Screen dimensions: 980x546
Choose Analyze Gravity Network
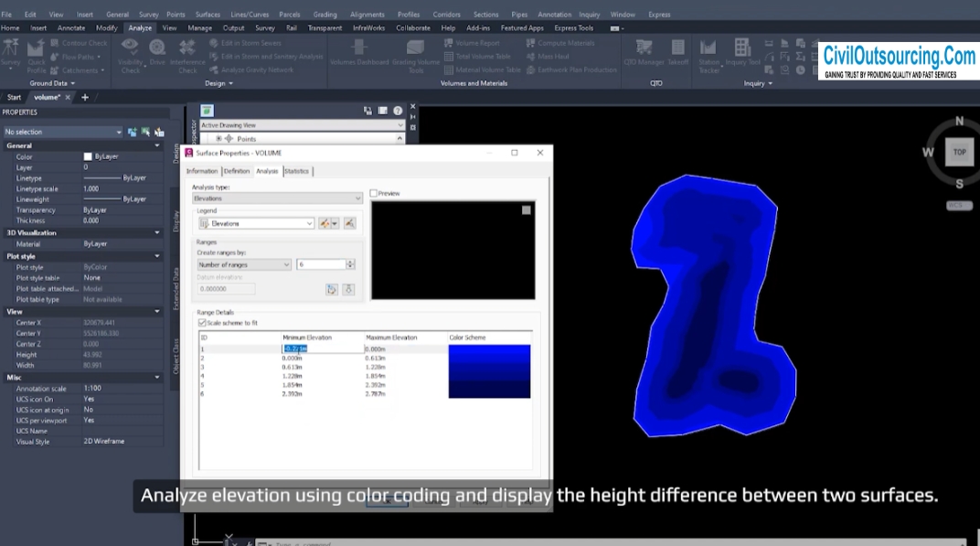[x=251, y=70]
